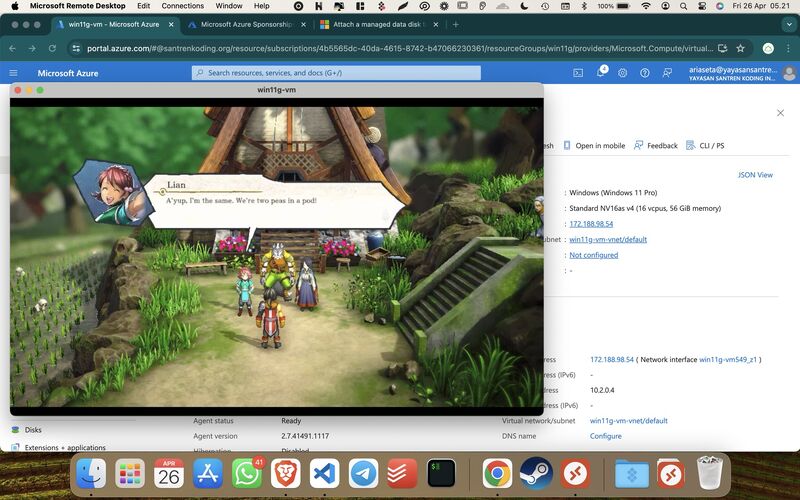Viewport: 800px width, 500px height.
Task: Open Azure feedback icon in header
Action: point(667,73)
